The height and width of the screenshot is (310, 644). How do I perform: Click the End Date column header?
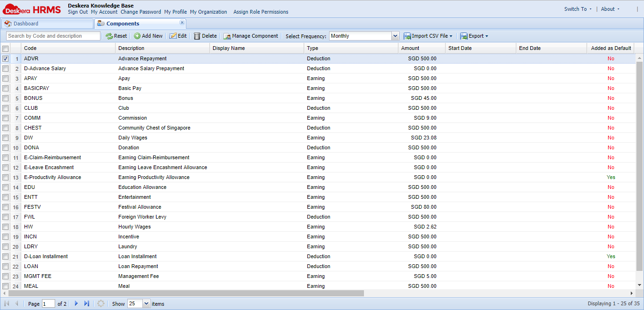[551, 48]
